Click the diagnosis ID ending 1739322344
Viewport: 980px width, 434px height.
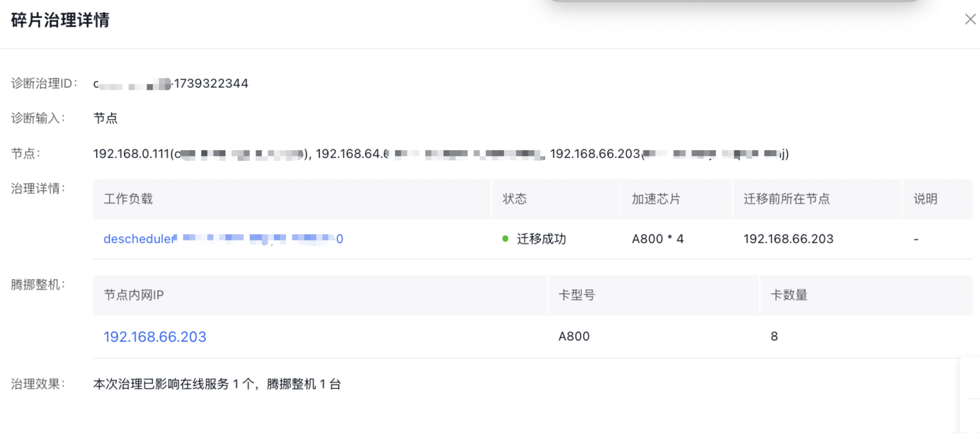click(211, 83)
